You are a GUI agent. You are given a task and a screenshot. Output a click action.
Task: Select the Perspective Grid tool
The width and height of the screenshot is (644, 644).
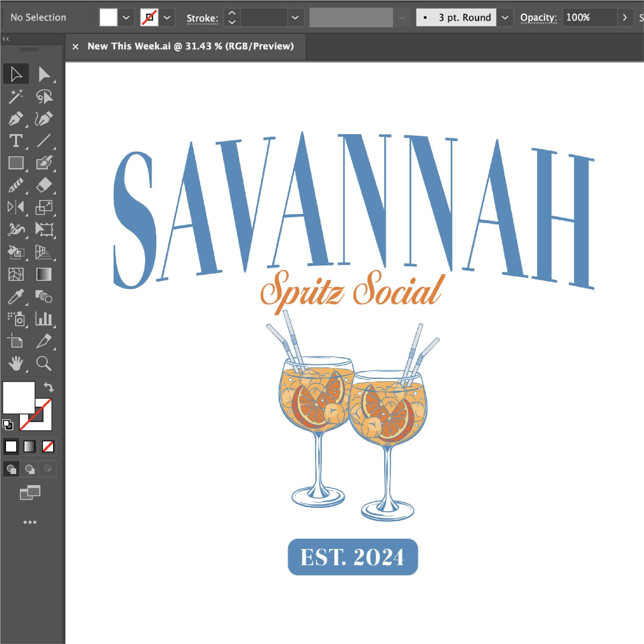tap(44, 252)
